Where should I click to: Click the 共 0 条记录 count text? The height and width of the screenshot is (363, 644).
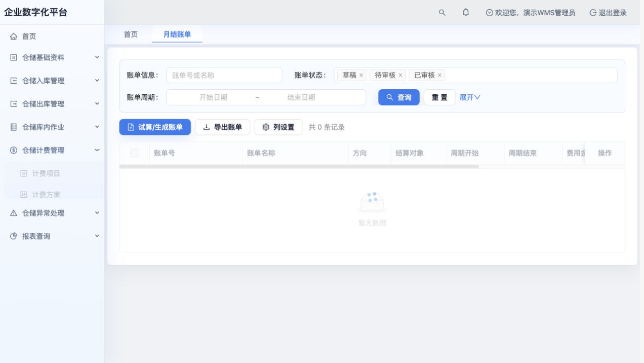pos(327,127)
